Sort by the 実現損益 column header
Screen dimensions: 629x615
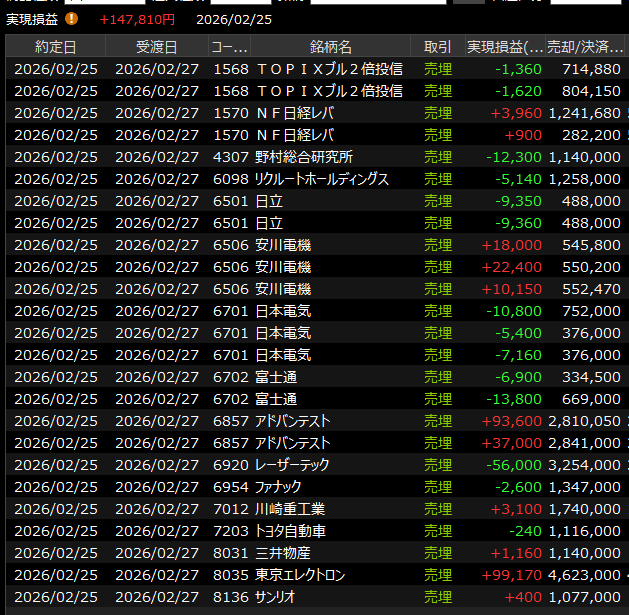pos(505,47)
